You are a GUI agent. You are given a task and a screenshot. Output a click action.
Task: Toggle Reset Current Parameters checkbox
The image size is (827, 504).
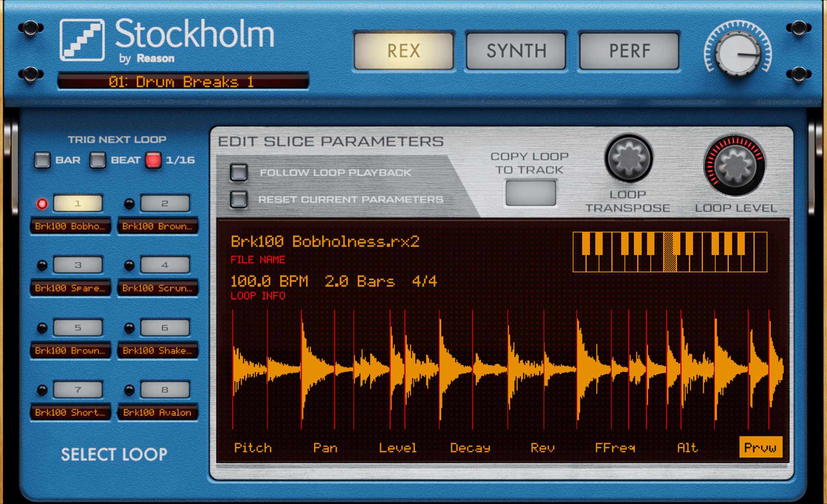[x=239, y=199]
